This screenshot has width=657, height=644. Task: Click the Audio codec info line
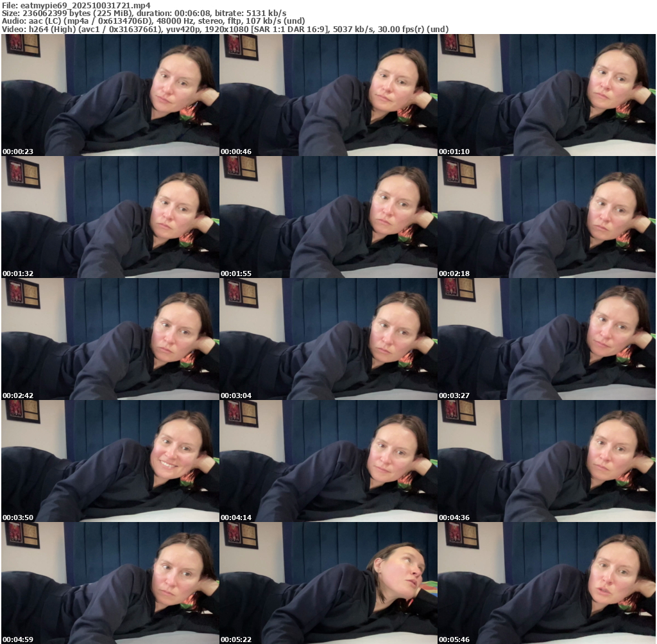click(153, 21)
